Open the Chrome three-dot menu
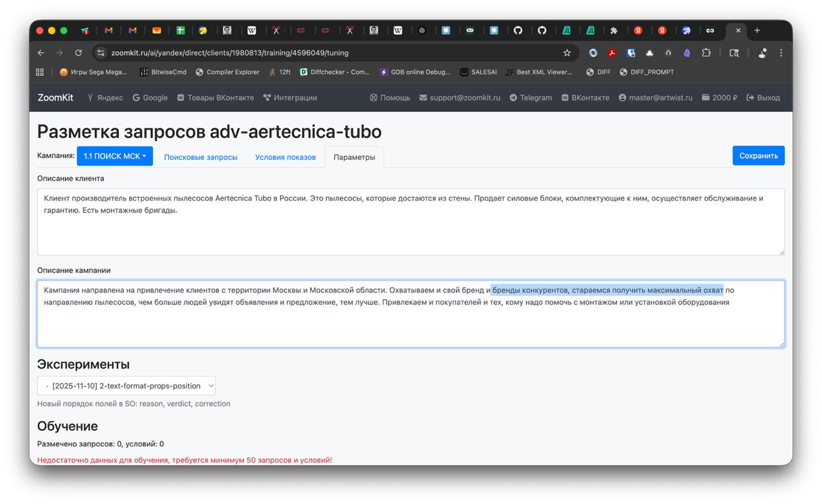Screen dimensions: 822x504 tap(781, 53)
